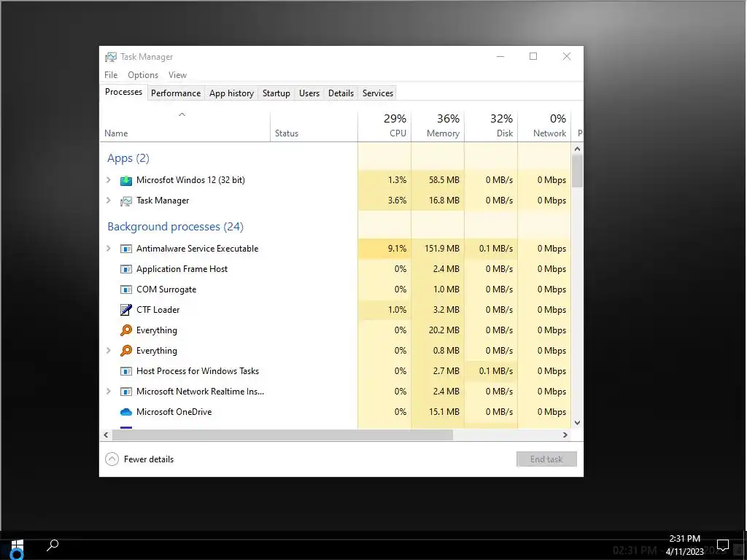Open taskbar search magnifier
Screen dimensions: 747x560
(x=53, y=545)
